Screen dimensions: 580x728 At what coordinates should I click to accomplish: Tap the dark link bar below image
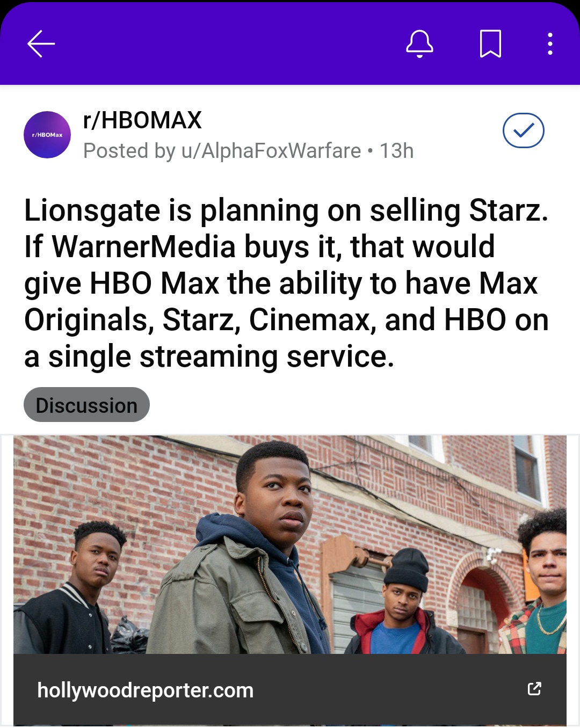coord(290,689)
